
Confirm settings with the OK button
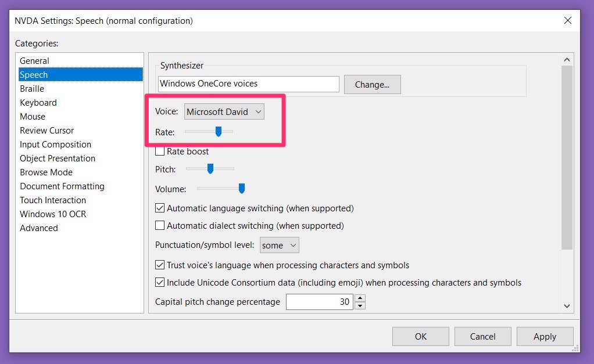click(420, 336)
